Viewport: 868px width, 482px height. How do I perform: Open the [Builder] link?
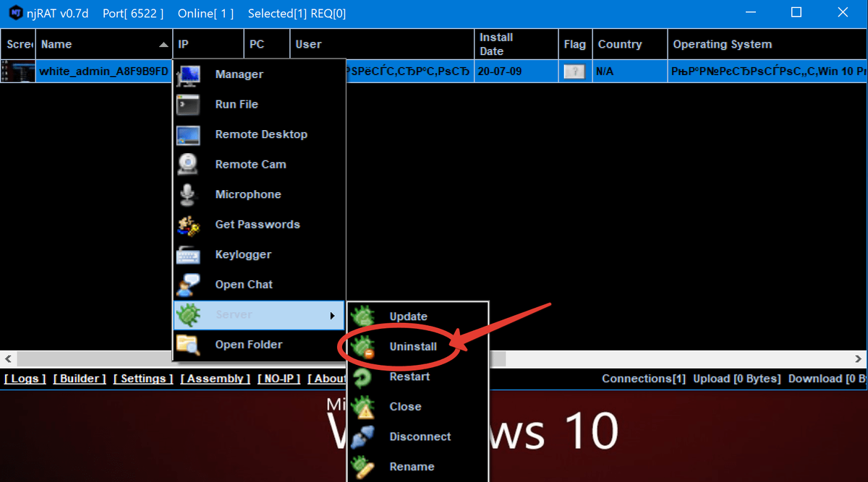[x=80, y=379]
